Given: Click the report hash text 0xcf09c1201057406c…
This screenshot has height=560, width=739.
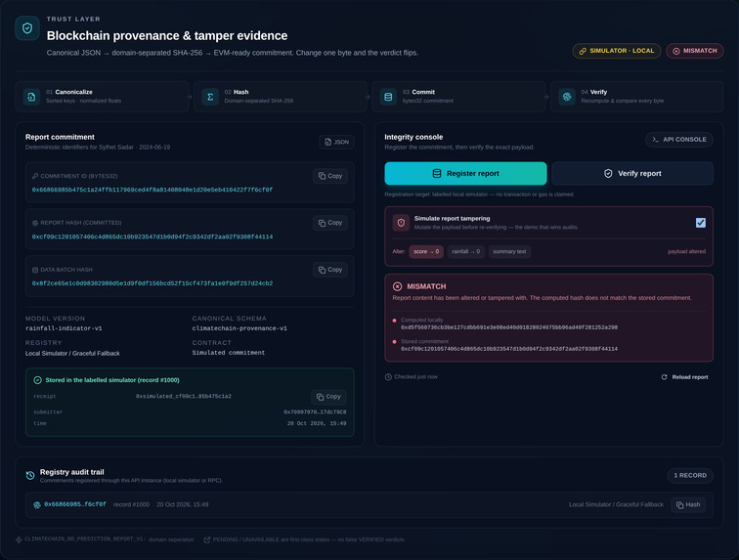Looking at the screenshot, I should pos(152,237).
